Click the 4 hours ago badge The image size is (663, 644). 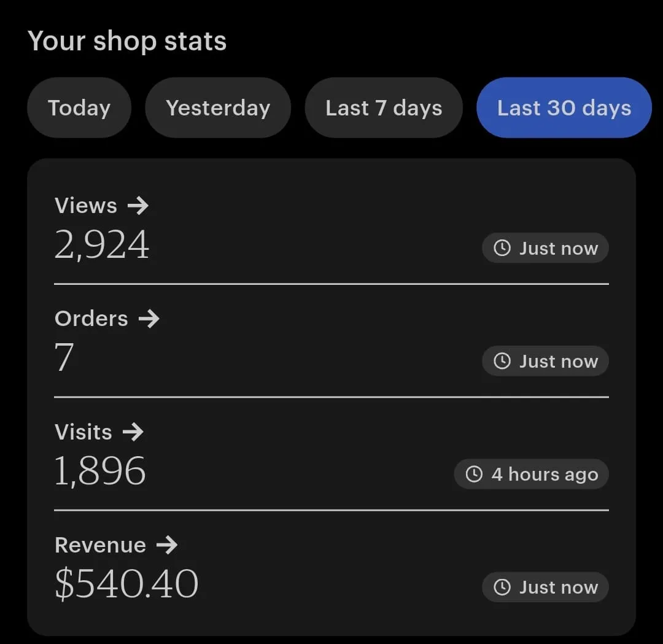(532, 475)
